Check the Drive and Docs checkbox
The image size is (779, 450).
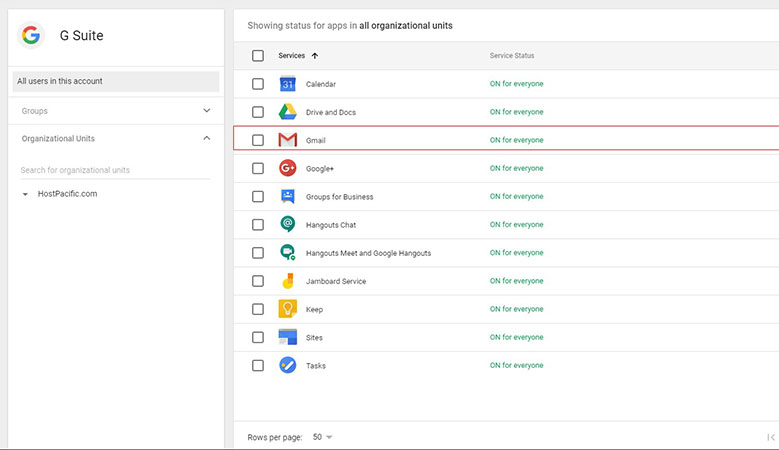[258, 112]
